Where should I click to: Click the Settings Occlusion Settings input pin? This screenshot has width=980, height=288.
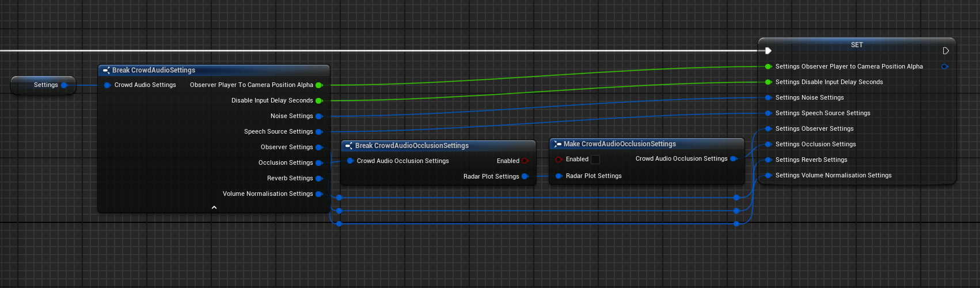pyautogui.click(x=768, y=145)
